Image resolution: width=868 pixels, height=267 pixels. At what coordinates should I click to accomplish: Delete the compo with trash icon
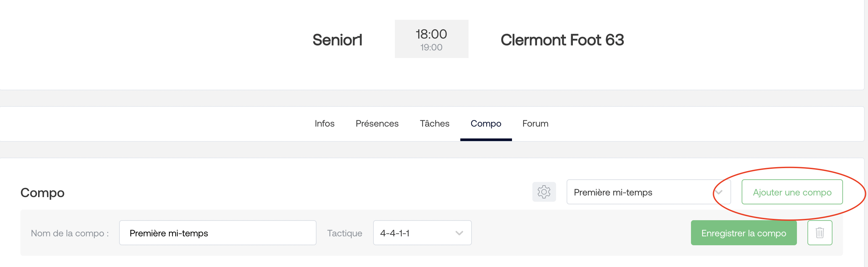tap(820, 233)
